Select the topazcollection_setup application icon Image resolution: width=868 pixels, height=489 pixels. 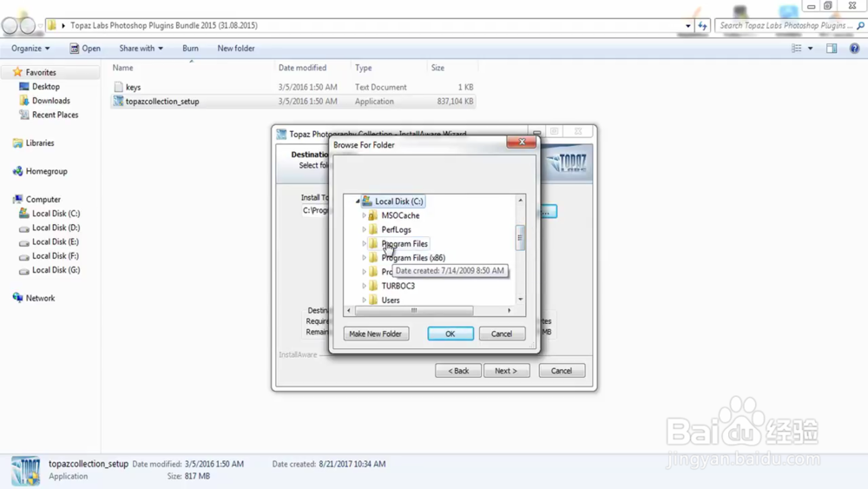click(118, 101)
